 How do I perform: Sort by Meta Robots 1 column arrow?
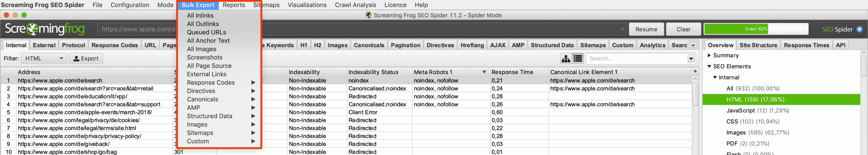(484, 72)
